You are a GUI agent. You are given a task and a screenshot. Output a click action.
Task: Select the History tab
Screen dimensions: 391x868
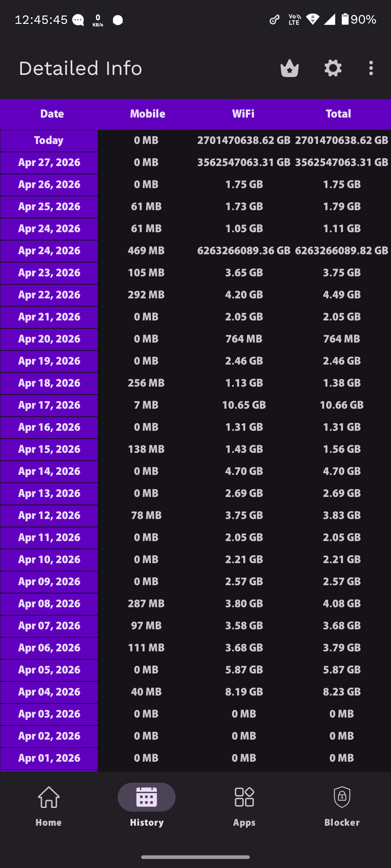pyautogui.click(x=147, y=807)
